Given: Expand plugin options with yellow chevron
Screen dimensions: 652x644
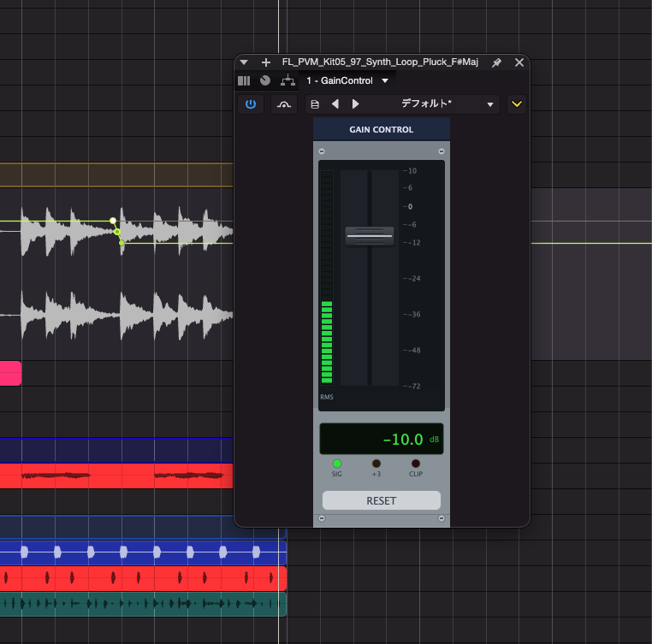Looking at the screenshot, I should pyautogui.click(x=517, y=104).
